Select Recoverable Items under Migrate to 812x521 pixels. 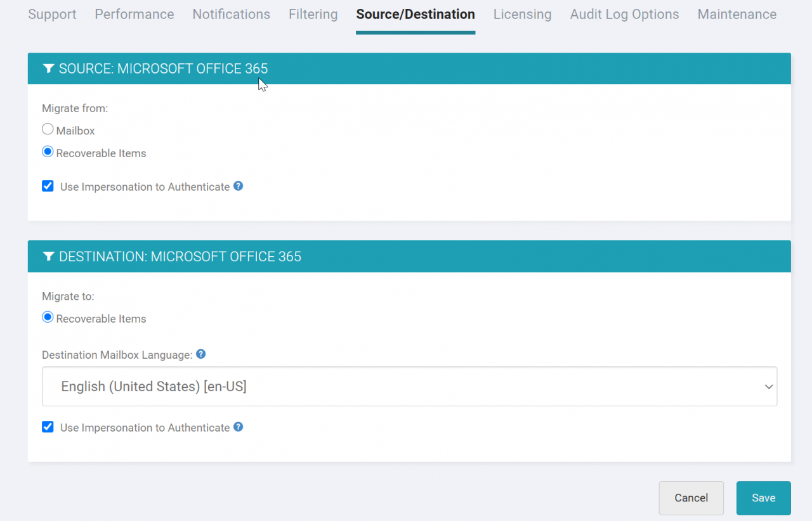click(48, 317)
